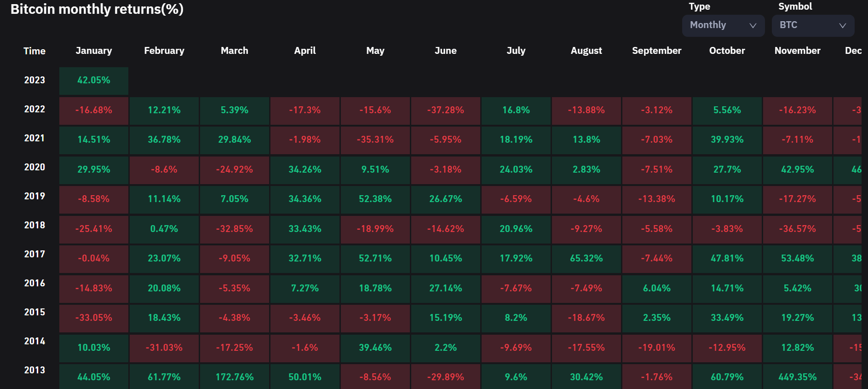Click the 2016 June 27.14% cell
The width and height of the screenshot is (868, 389).
[445, 289]
